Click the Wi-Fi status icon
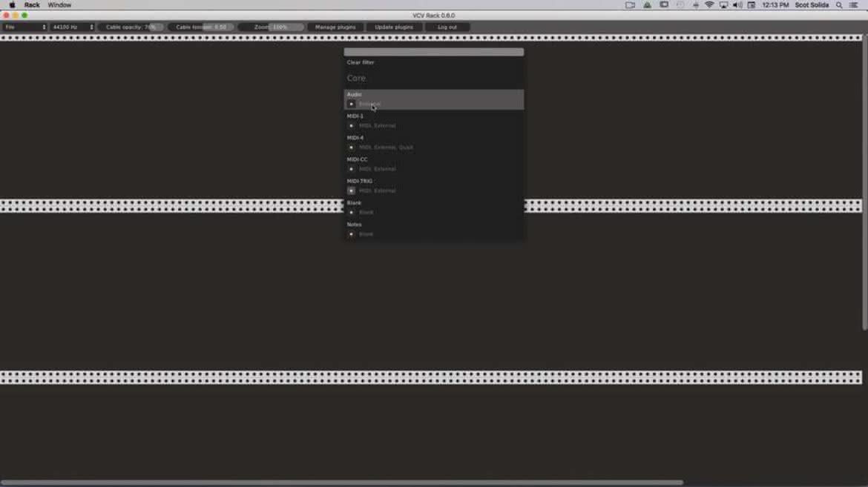The height and width of the screenshot is (487, 868). pos(709,5)
